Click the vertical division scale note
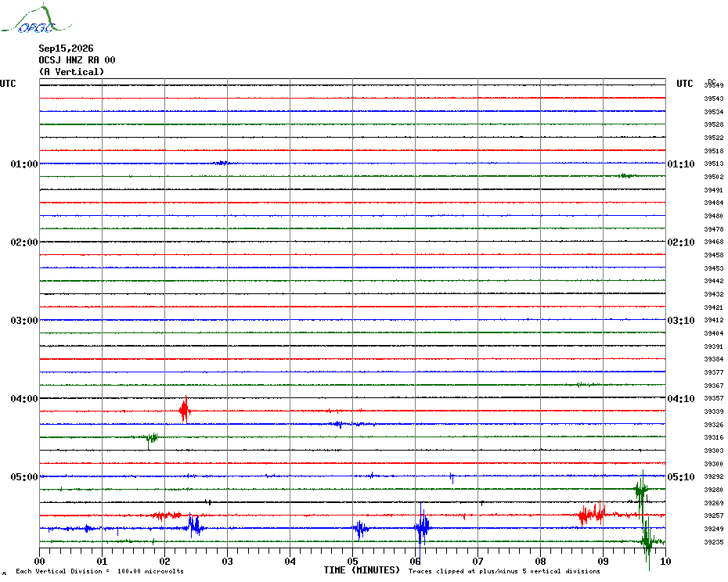 tap(100, 571)
